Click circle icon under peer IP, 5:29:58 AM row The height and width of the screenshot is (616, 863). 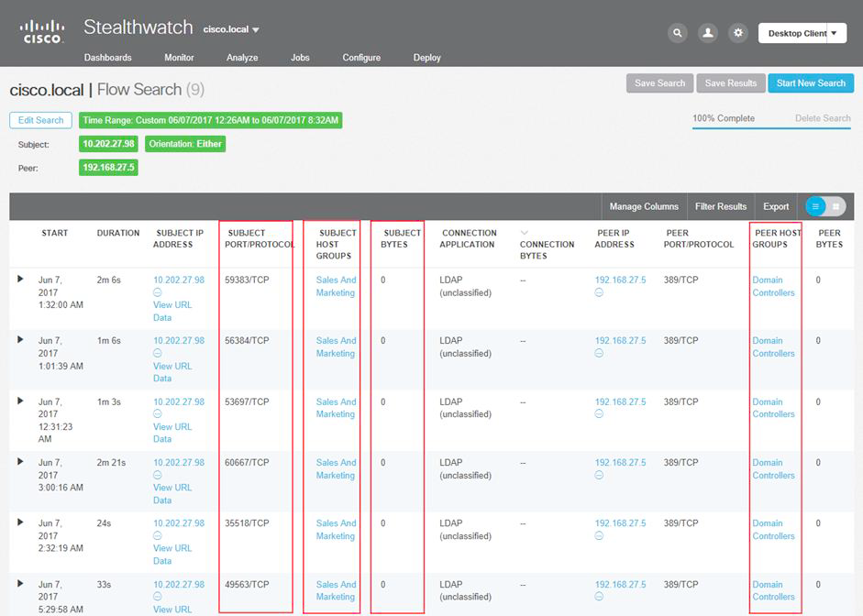coord(600,597)
